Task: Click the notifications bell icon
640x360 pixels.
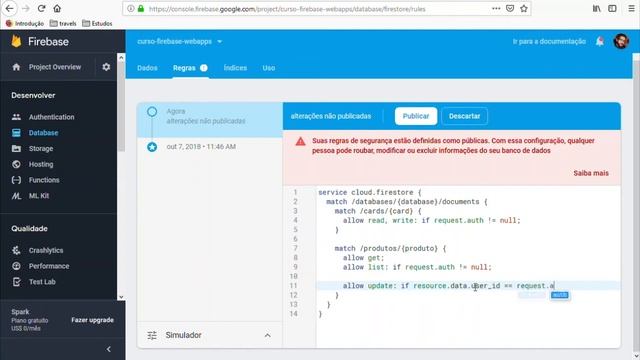Action: (x=600, y=41)
